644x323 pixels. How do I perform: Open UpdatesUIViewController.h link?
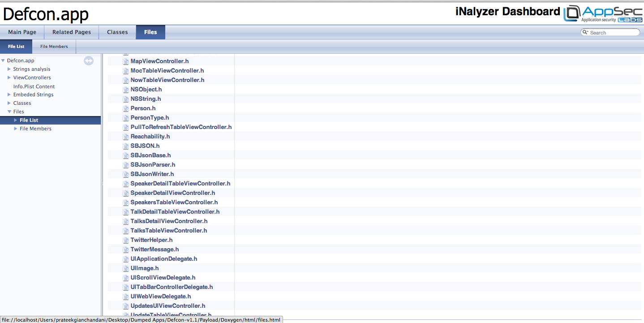tap(168, 306)
